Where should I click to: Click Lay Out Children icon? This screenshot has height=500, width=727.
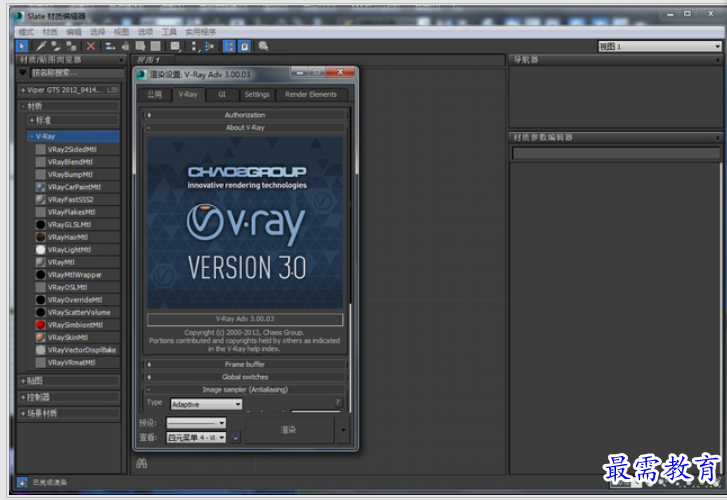click(x=210, y=46)
